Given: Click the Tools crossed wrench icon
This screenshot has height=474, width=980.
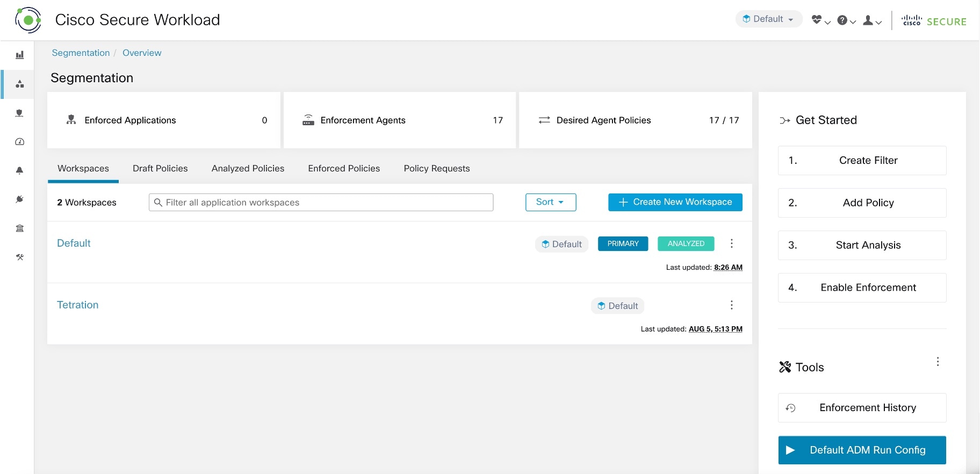Looking at the screenshot, I should (785, 367).
